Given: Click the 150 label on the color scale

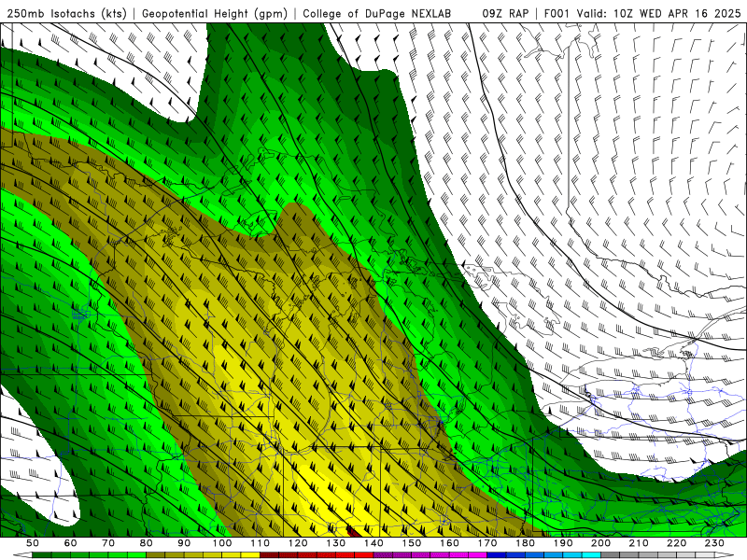Looking at the screenshot, I should coord(412,543).
